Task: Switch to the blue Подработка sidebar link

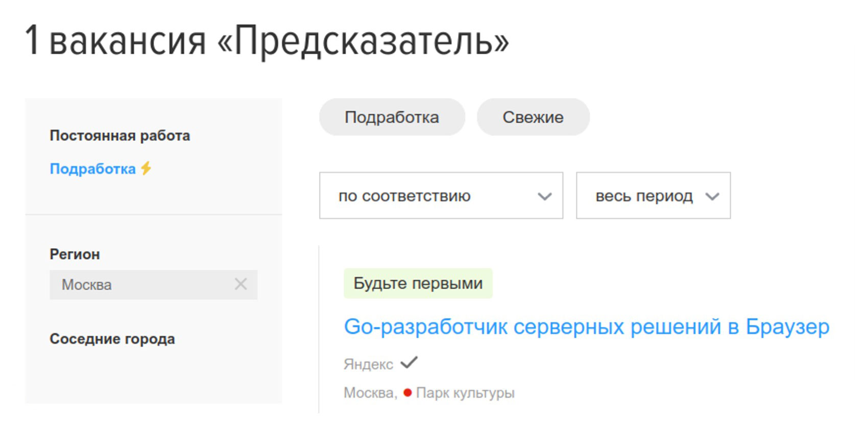Action: [92, 169]
